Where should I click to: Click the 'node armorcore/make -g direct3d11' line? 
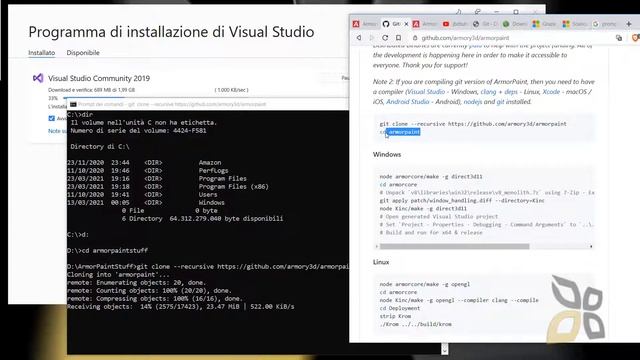431,176
